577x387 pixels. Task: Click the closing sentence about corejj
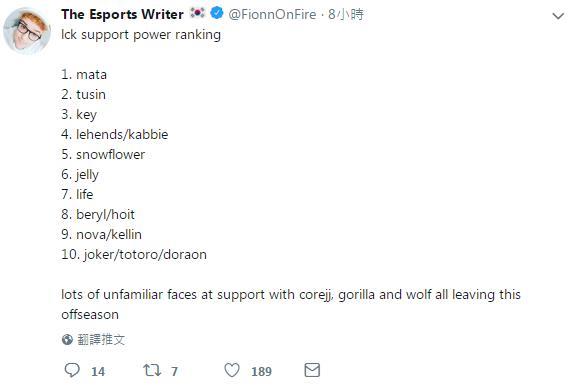pos(291,305)
